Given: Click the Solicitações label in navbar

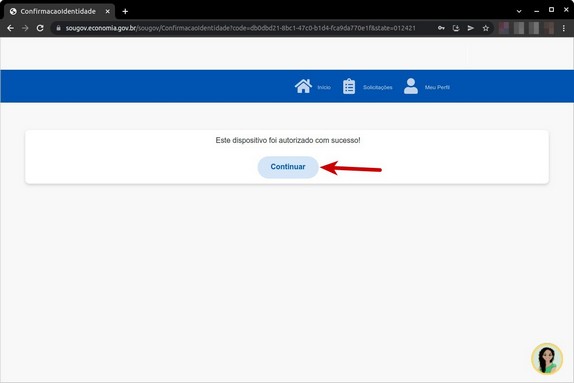Looking at the screenshot, I should [x=377, y=88].
